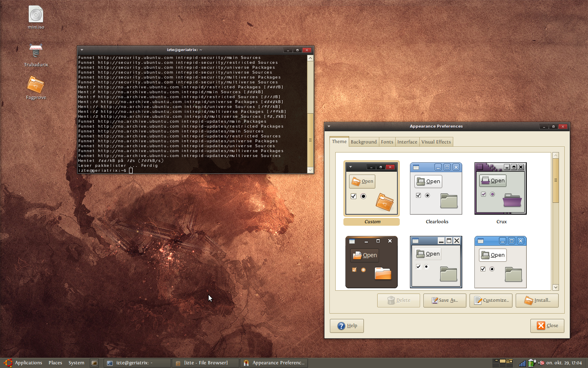Select the Custom theme thumbnail
The width and height of the screenshot is (588, 368).
pyautogui.click(x=372, y=188)
